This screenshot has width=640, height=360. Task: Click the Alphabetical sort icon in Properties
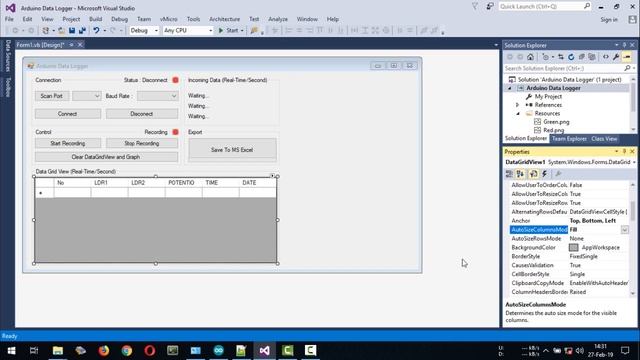520,174
